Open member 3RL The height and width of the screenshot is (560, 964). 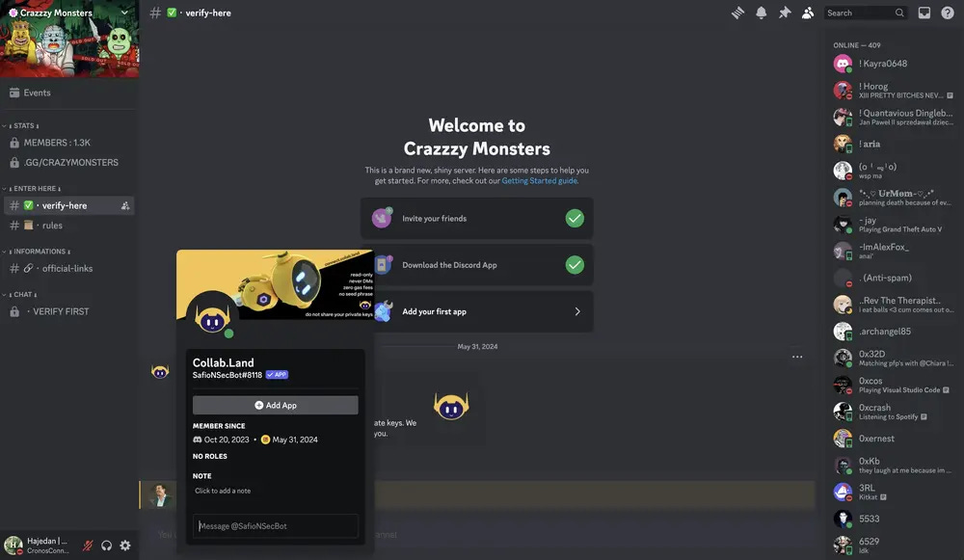(894, 492)
